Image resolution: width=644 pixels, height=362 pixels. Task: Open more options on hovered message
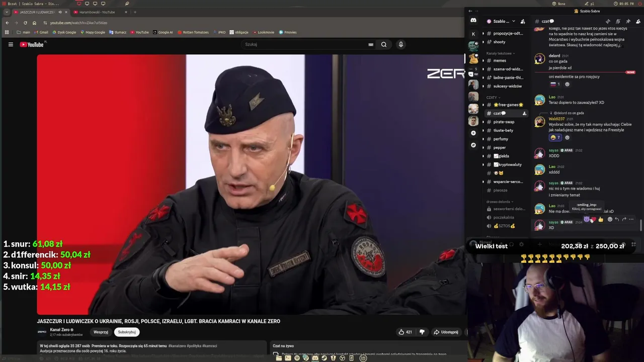(x=631, y=219)
